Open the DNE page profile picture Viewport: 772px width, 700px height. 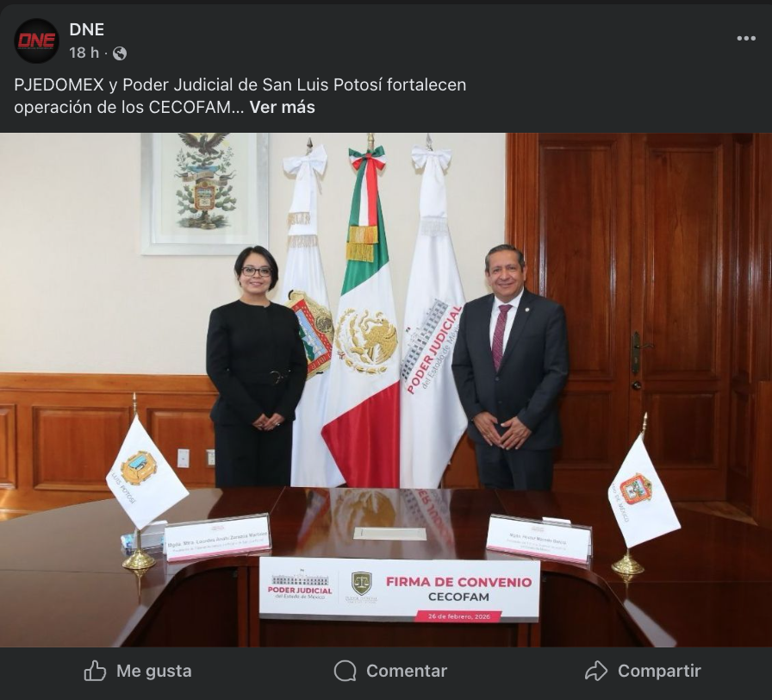point(36,41)
